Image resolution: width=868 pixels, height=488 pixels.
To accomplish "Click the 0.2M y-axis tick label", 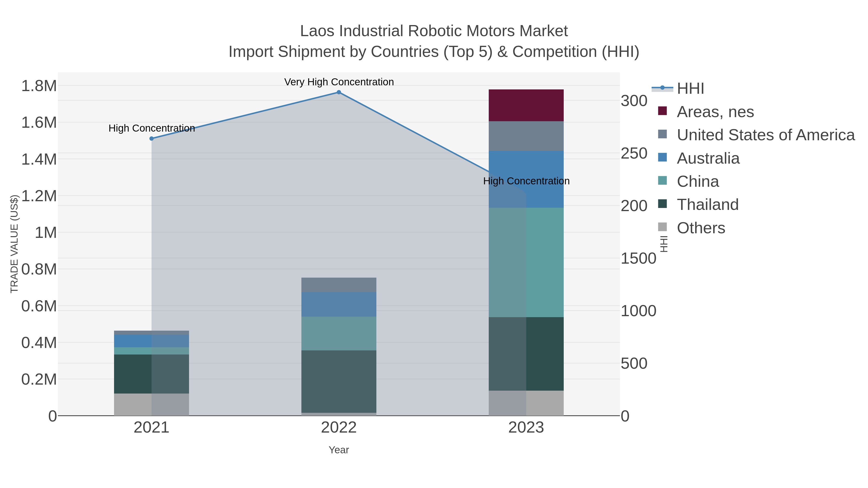I will [x=39, y=379].
